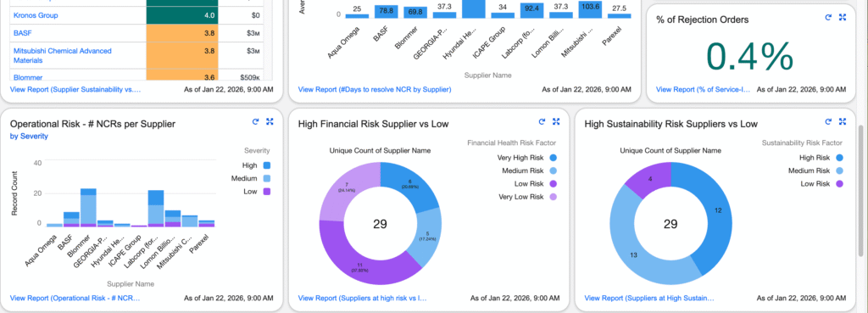The image size is (868, 313).
Task: Refresh Operational Risk NCRs per Supplier chart
Action: click(x=255, y=122)
